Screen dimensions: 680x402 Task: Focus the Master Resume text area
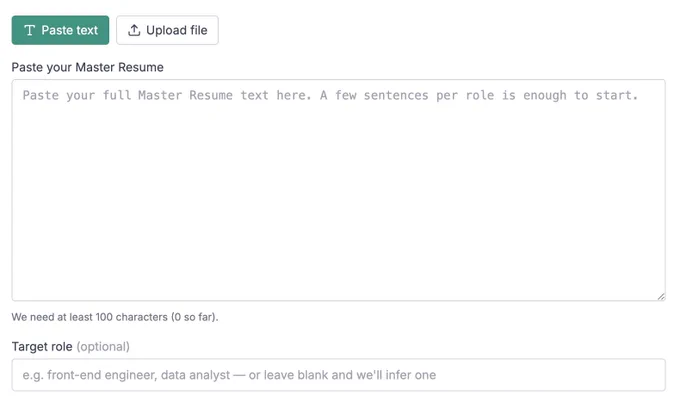[339, 190]
